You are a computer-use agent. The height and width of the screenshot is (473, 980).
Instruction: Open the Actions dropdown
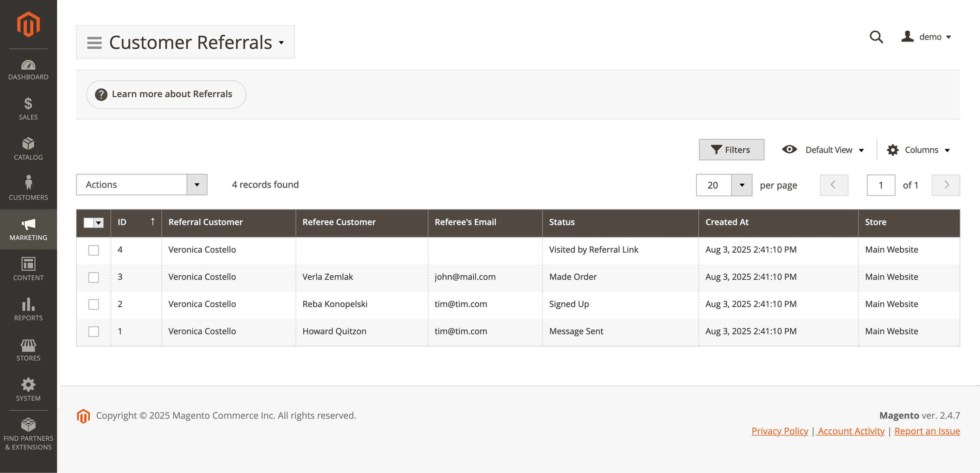point(141,185)
